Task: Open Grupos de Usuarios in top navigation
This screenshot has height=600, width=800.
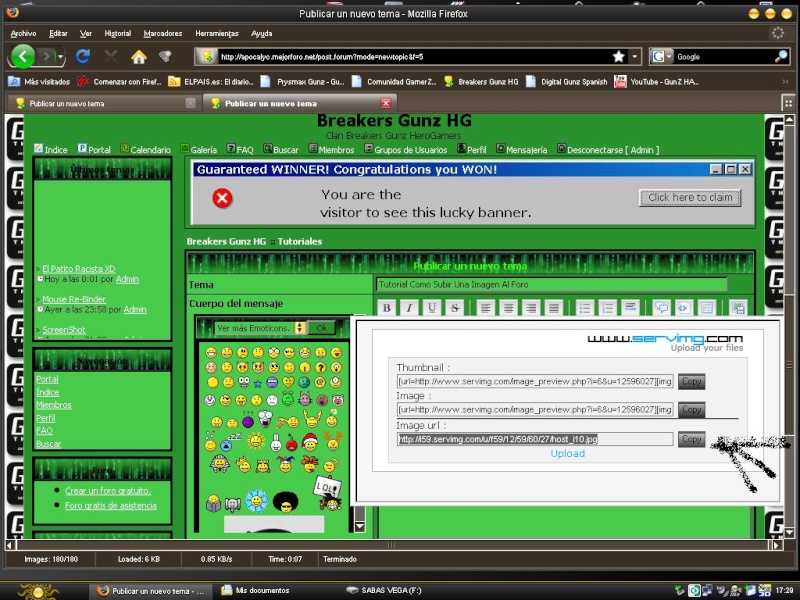Action: (406, 149)
